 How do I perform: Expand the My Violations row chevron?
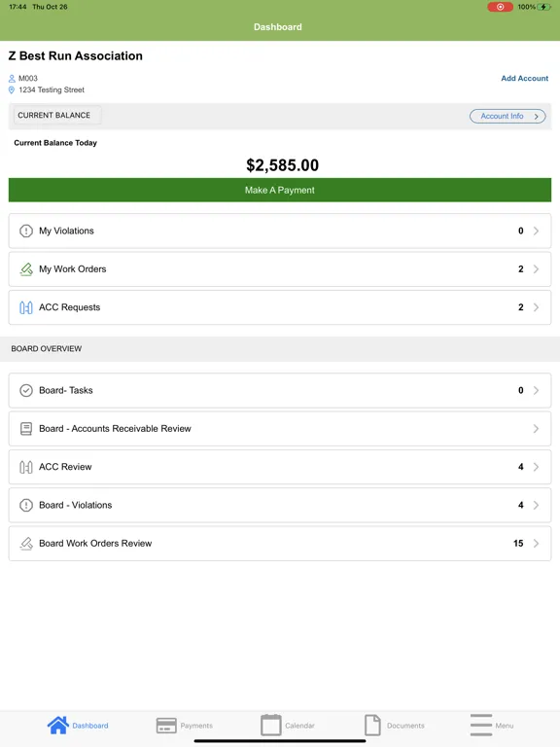[x=536, y=231]
